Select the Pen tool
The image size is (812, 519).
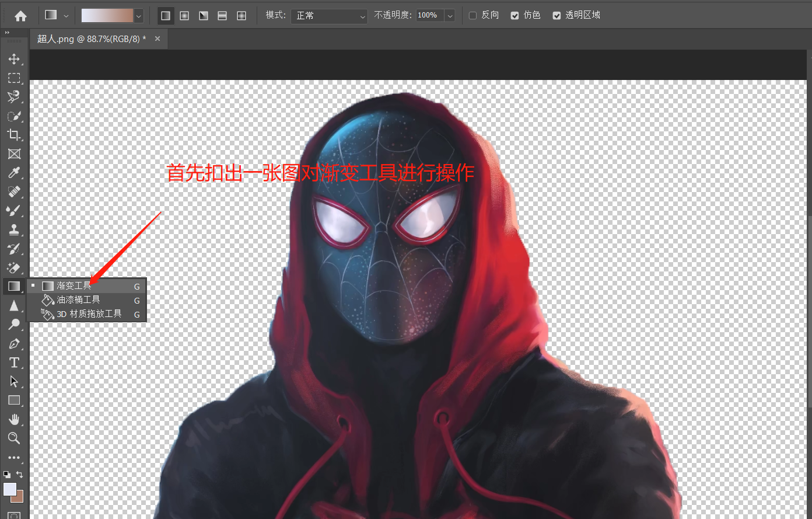(14, 344)
